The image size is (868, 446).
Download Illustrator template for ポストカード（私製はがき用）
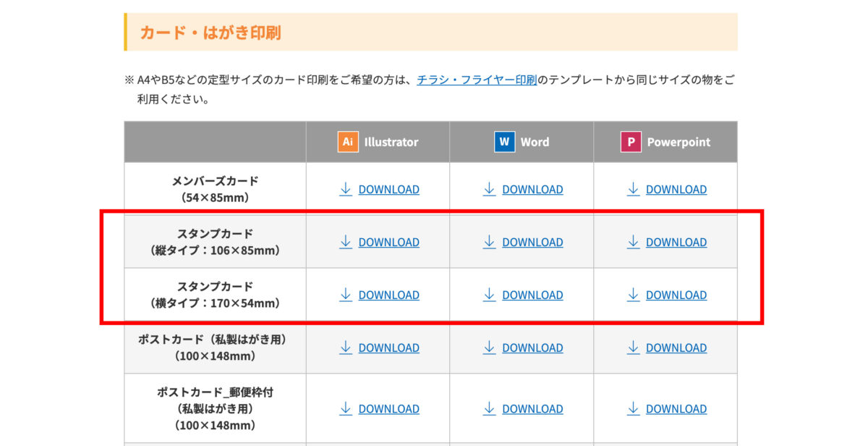click(x=388, y=348)
